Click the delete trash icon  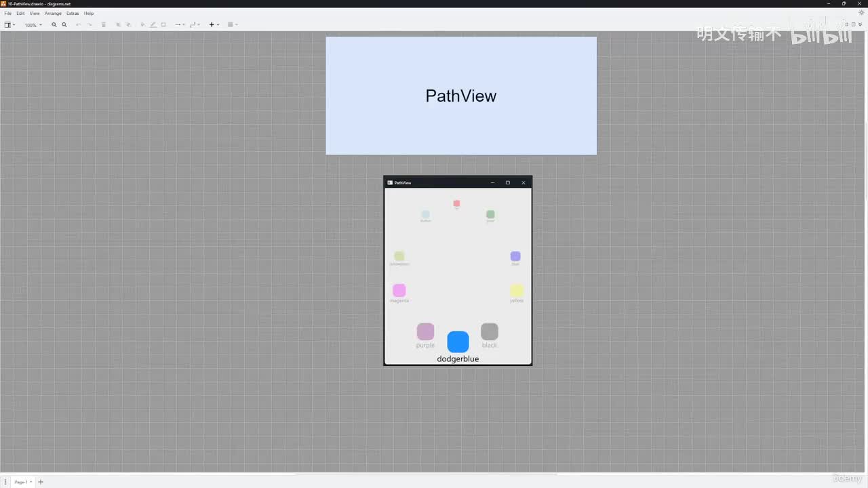point(104,25)
